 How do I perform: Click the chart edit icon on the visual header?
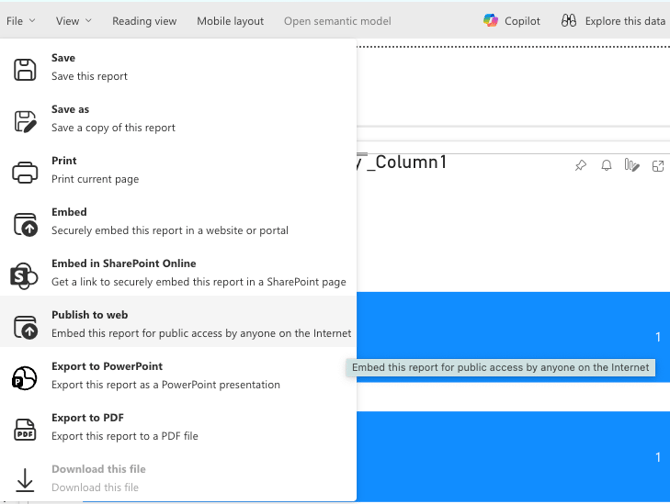coord(632,165)
